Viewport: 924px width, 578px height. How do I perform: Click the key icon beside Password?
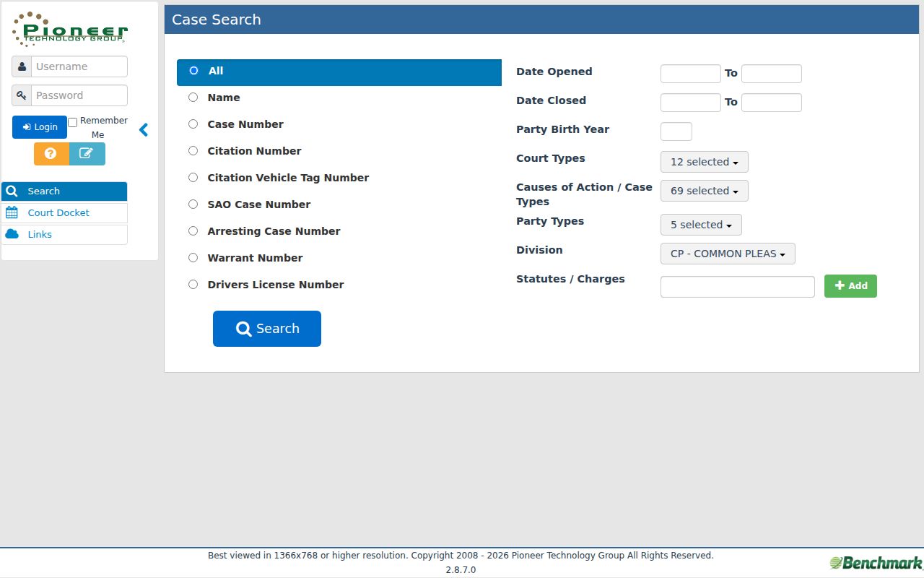(x=22, y=95)
